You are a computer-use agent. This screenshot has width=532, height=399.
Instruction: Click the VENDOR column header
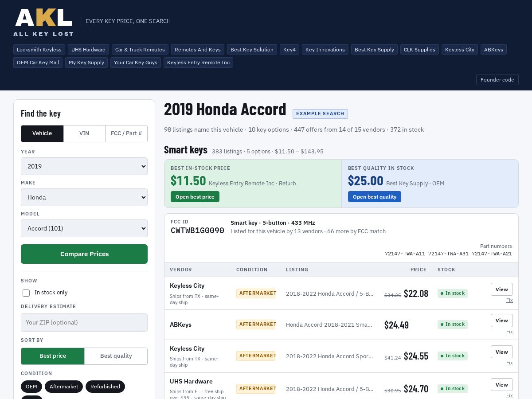[181, 270]
